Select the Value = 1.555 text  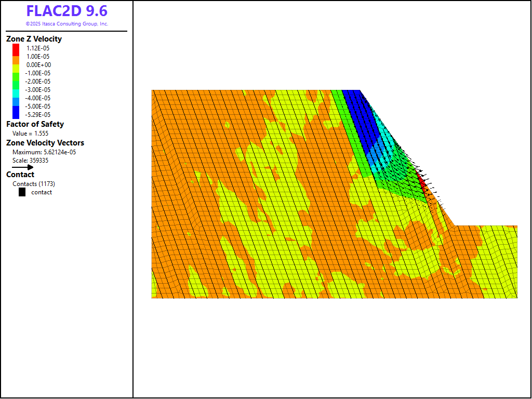(30, 134)
